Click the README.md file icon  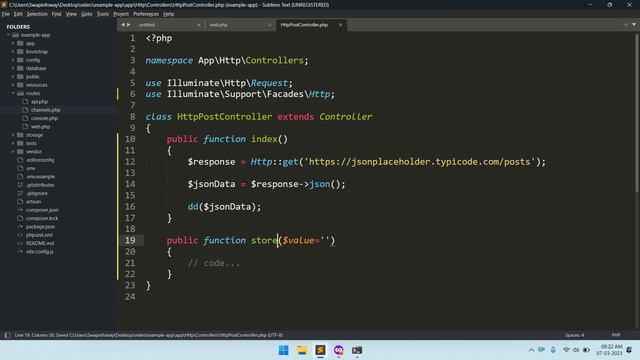coord(20,243)
